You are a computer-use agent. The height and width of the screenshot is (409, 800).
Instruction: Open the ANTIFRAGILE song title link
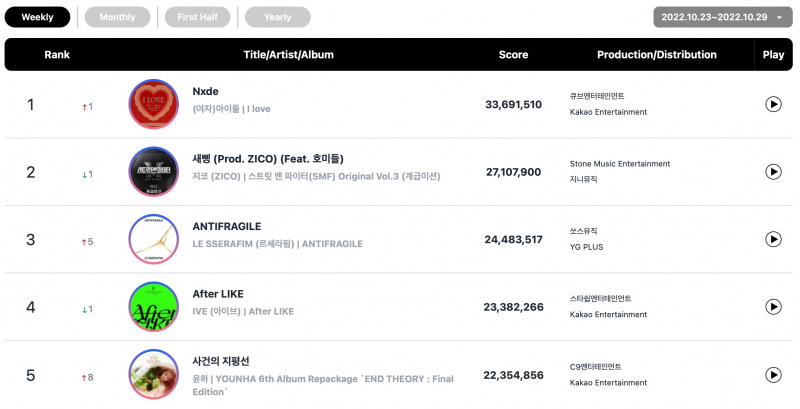(227, 226)
